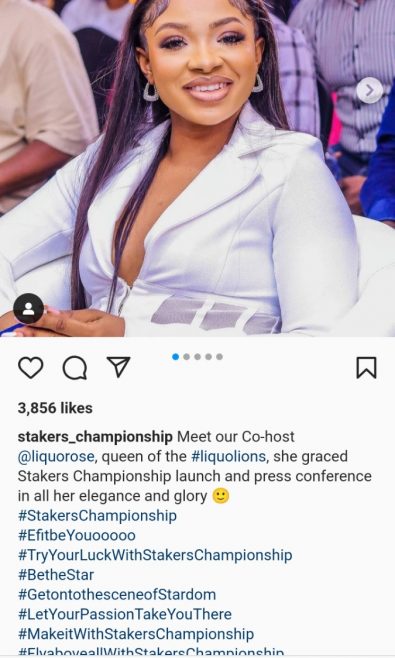
Task: Advance to next photo with arrow
Action: tap(370, 90)
